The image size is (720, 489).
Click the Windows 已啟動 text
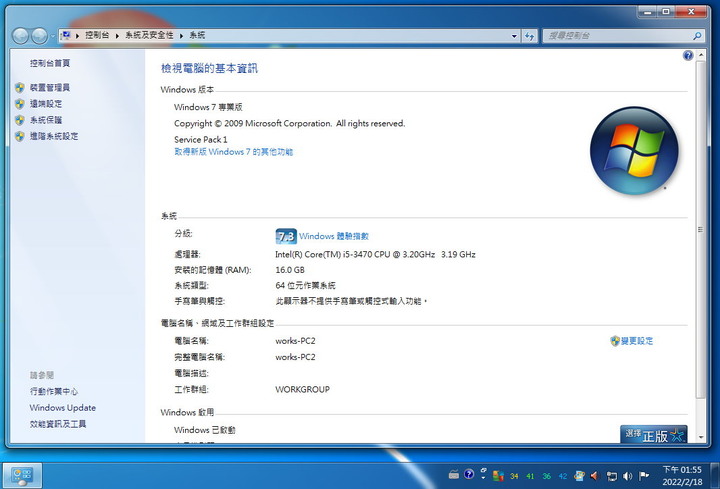(x=204, y=430)
